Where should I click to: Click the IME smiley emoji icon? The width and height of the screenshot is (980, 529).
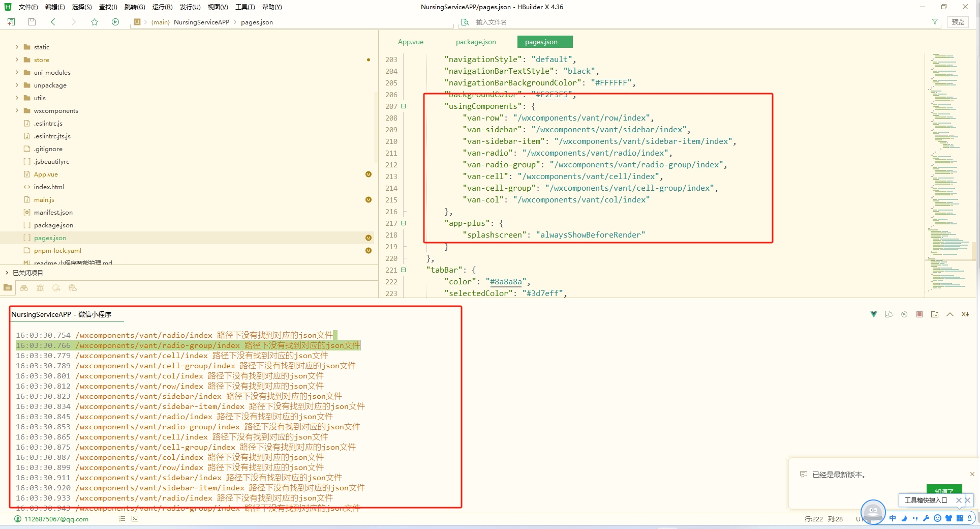(x=937, y=518)
